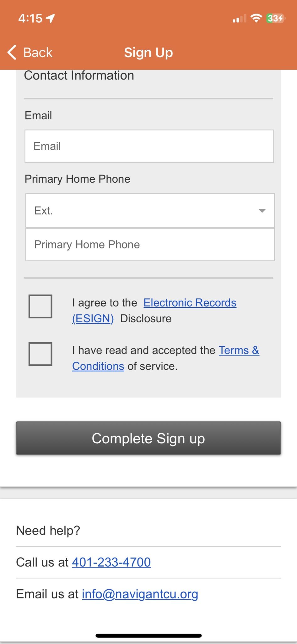Check the Terms & Conditions acceptance box
The width and height of the screenshot is (297, 644).
point(40,354)
